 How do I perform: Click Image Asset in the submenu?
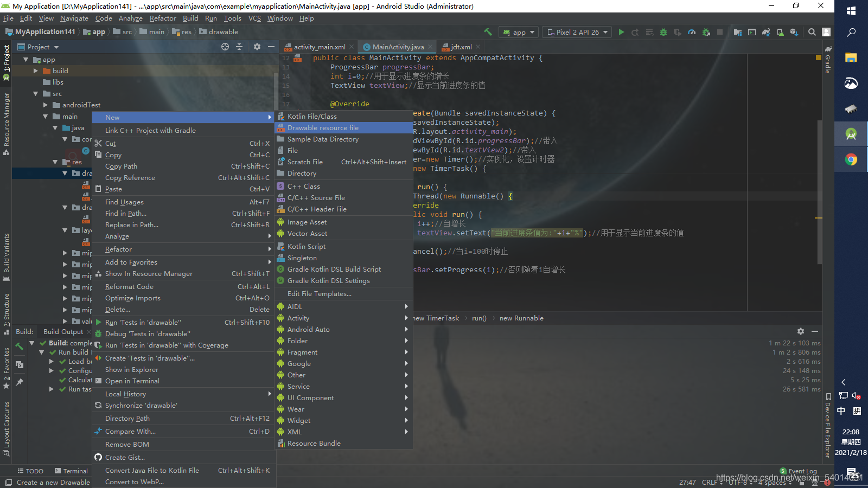pyautogui.click(x=344, y=222)
